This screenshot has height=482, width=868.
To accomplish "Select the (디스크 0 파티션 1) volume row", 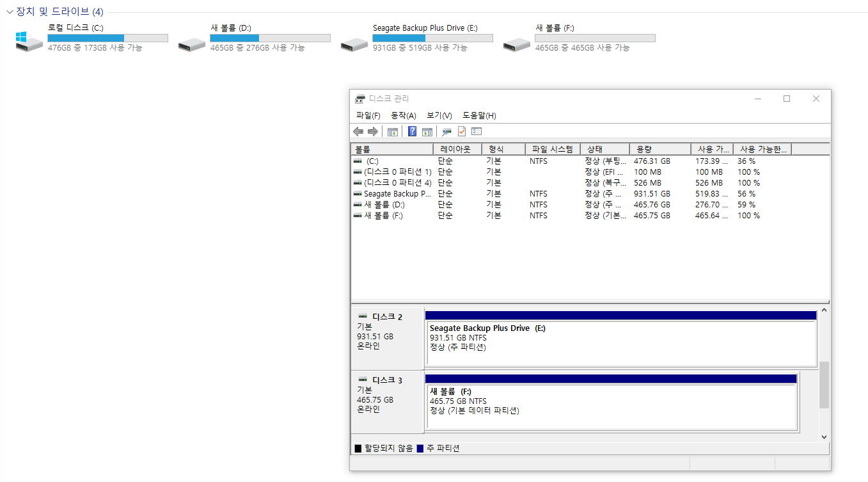I will [x=590, y=172].
